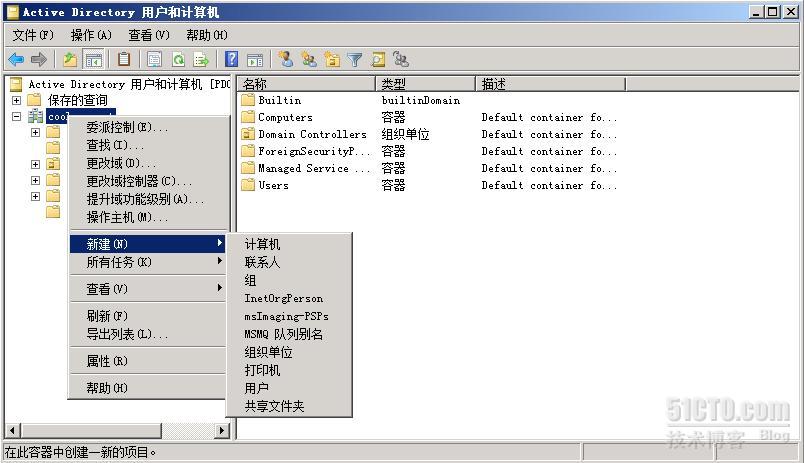Image resolution: width=804 pixels, height=463 pixels.
Task: Open 属性(R) from context menu
Action: click(148, 361)
